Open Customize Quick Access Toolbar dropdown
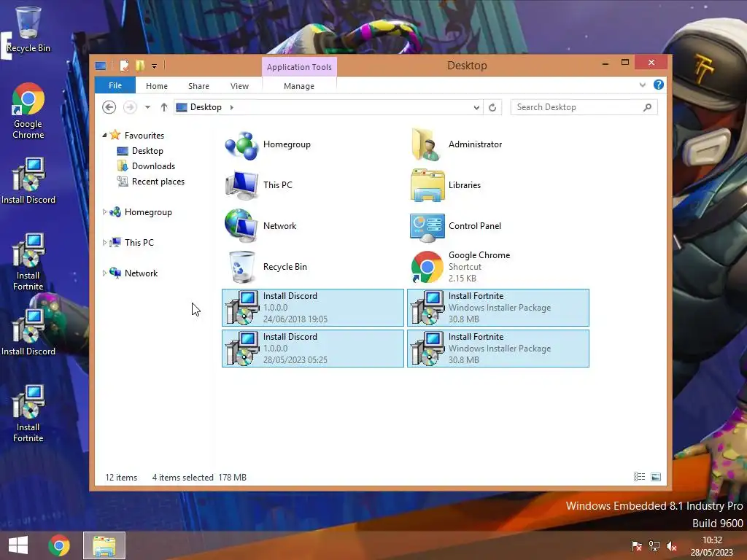747x560 pixels. 155,66
